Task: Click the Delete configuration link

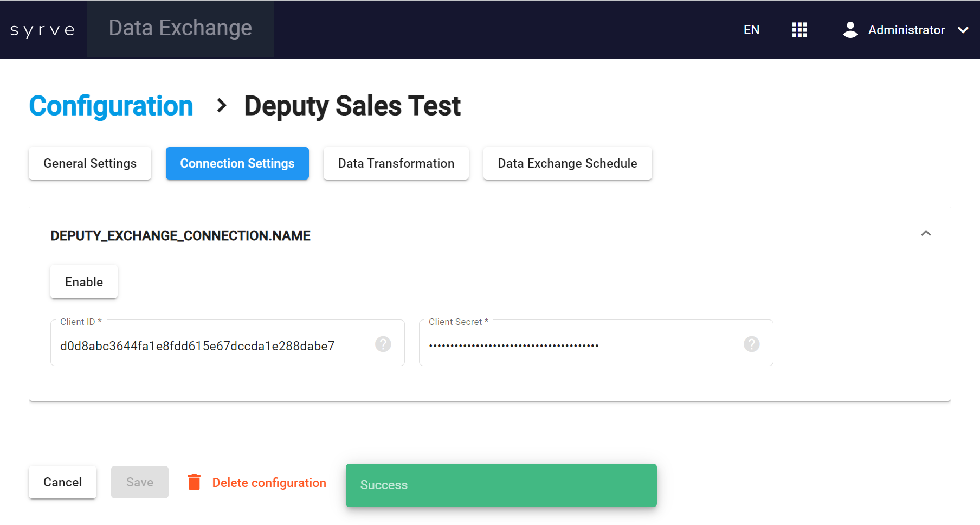Action: 269,483
